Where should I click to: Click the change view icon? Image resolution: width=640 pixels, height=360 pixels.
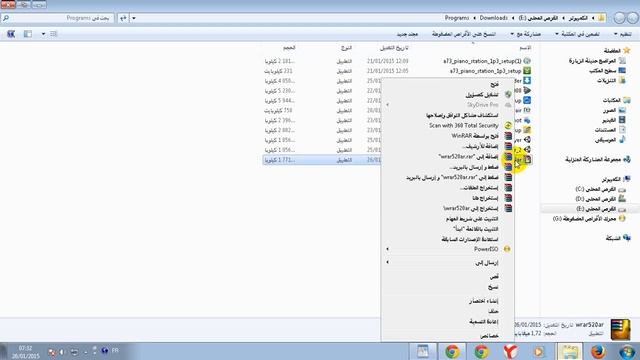[53, 34]
